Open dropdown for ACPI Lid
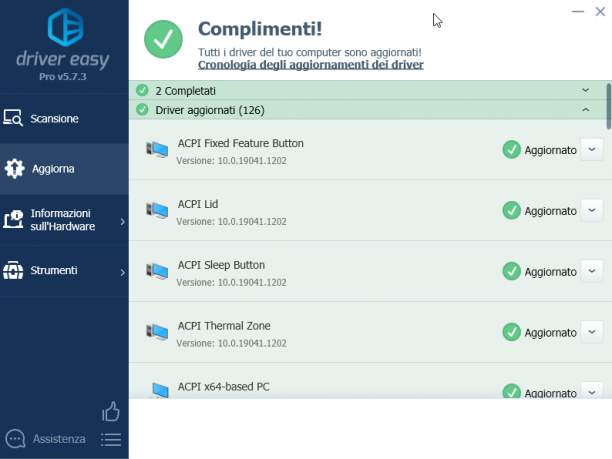The height and width of the screenshot is (459, 612). pos(592,210)
